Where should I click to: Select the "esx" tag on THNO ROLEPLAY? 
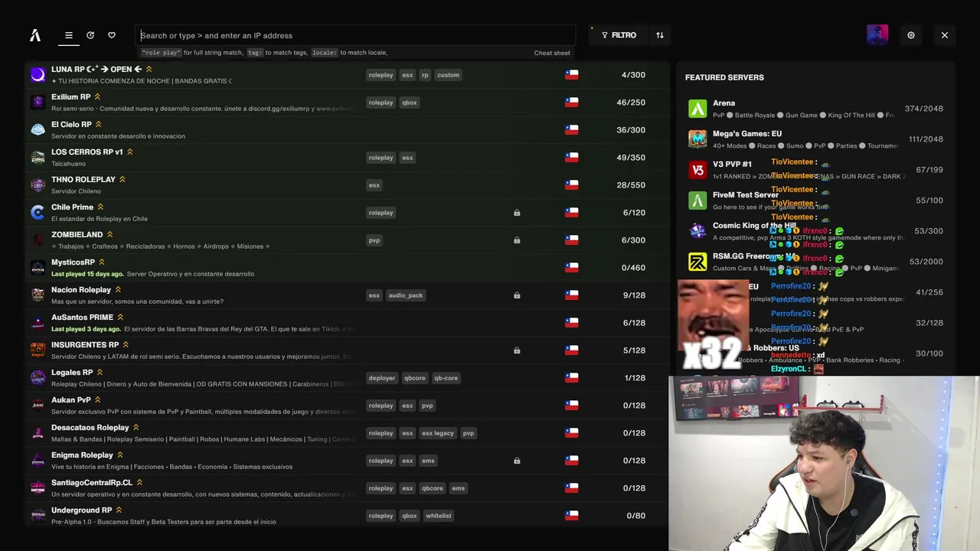click(374, 185)
